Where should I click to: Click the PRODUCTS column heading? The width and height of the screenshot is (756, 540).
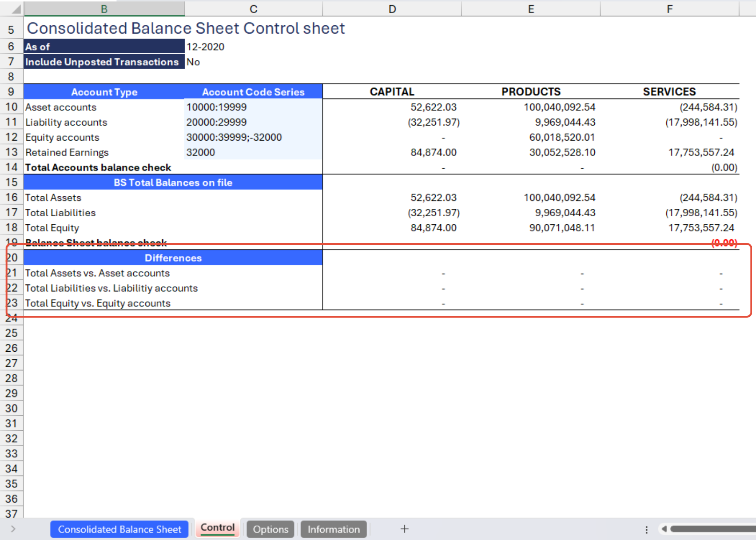click(x=531, y=92)
